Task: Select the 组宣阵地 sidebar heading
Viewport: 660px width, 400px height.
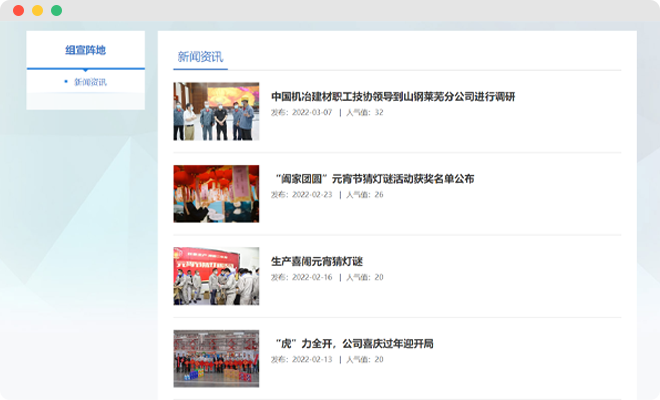Action: [x=85, y=50]
